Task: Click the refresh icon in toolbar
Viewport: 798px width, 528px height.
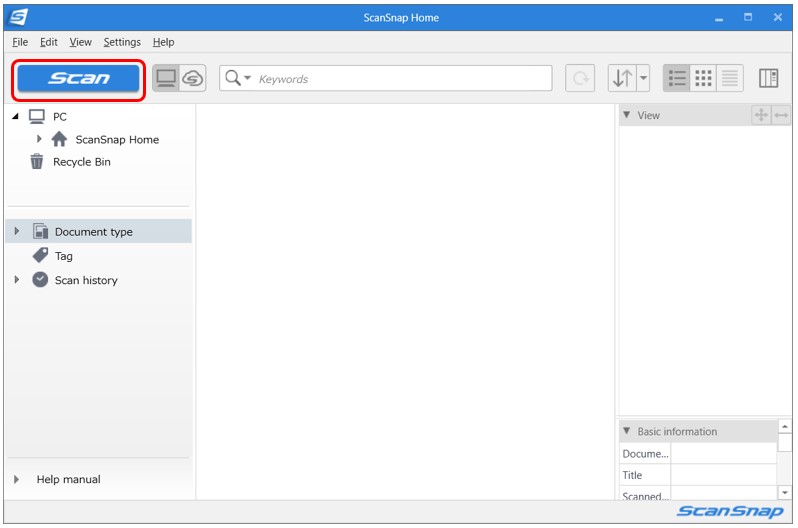Action: [580, 78]
